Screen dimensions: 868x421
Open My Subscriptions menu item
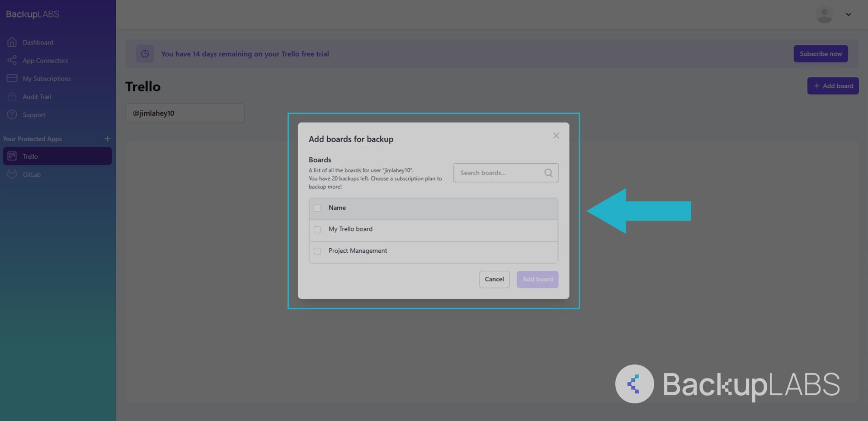pyautogui.click(x=47, y=78)
